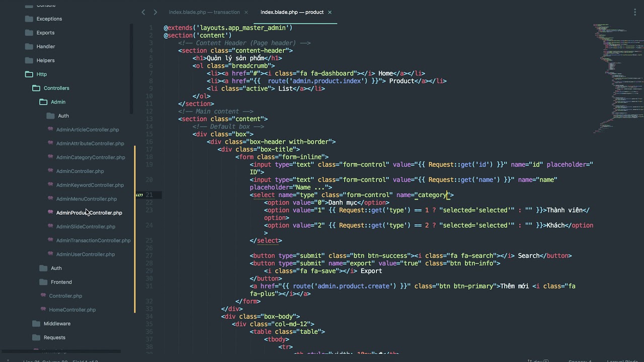Go back using the left navigation arrow

coord(143,12)
